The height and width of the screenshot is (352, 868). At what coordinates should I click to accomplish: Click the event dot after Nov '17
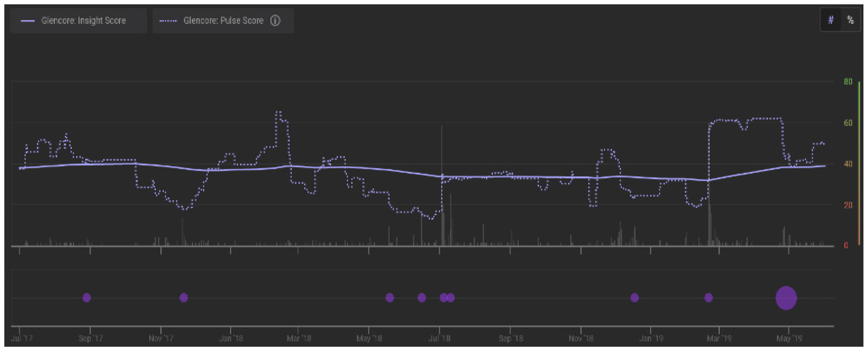[183, 298]
